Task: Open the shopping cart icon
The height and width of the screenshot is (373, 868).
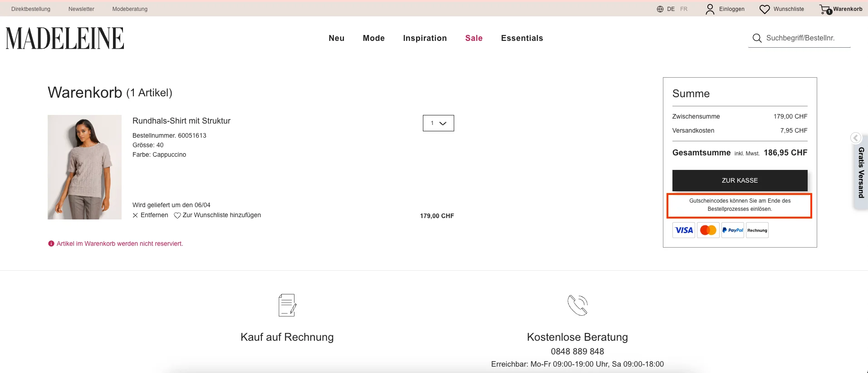Action: point(825,9)
